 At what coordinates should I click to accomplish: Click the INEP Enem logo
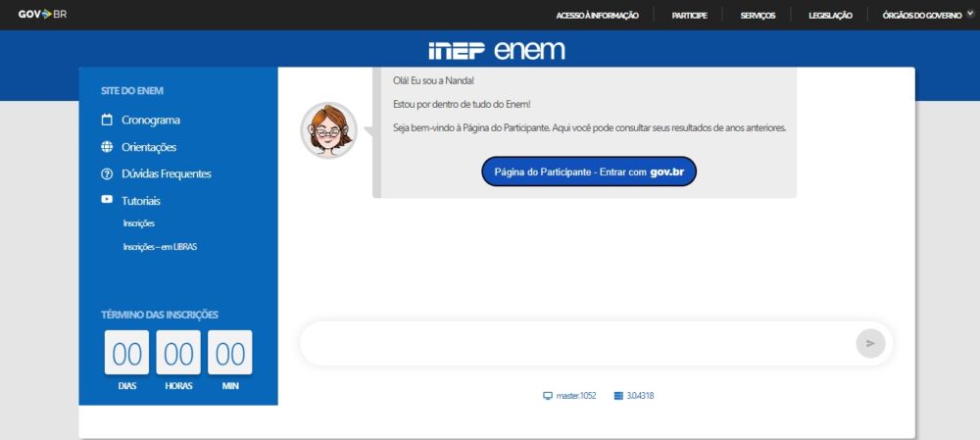(x=497, y=51)
